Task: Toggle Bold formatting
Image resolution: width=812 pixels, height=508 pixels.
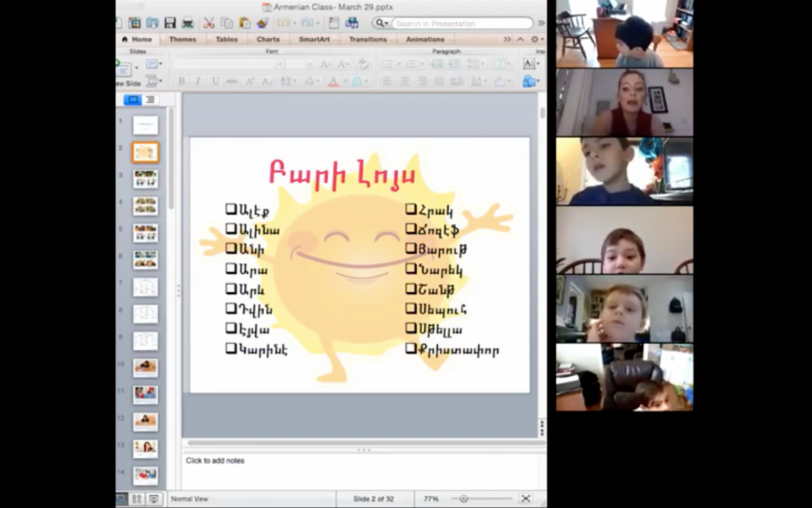Action: (x=181, y=81)
